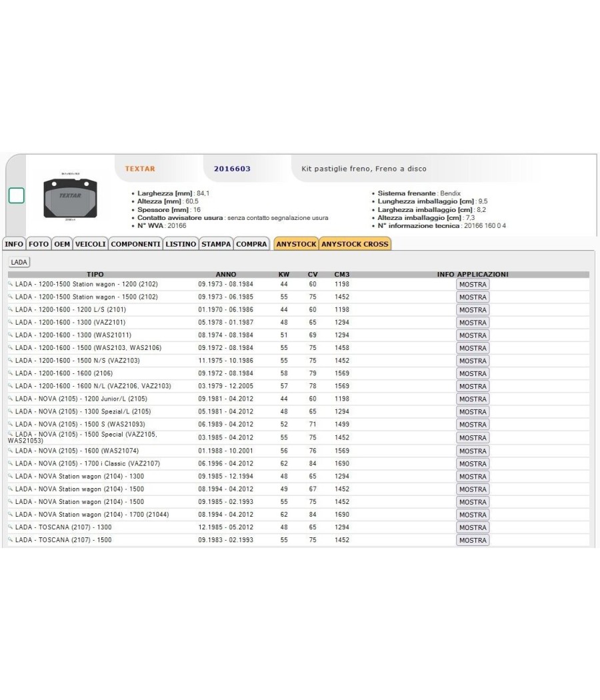Open the COMPONENTI tab
Image resolution: width=600 pixels, height=700 pixels.
pyautogui.click(x=135, y=244)
